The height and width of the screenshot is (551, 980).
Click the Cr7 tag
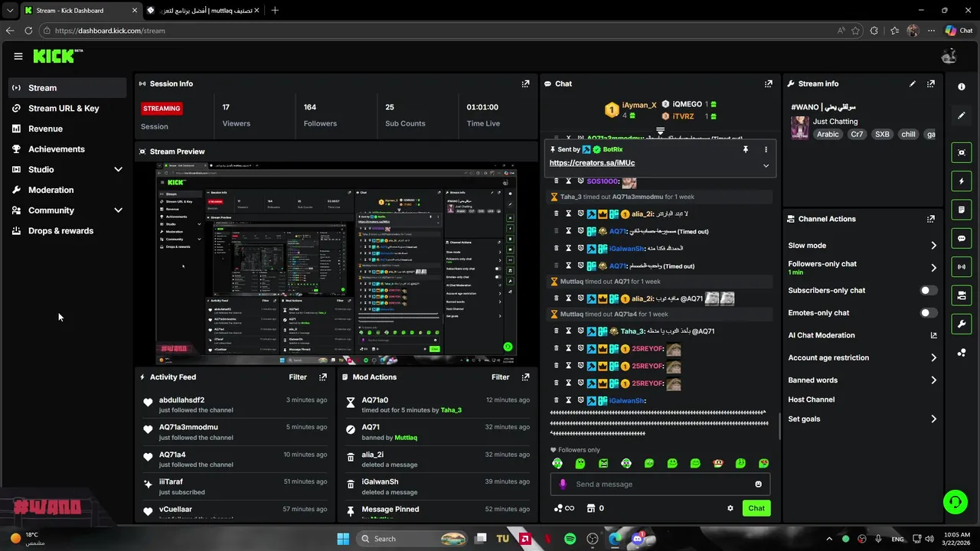pos(857,134)
